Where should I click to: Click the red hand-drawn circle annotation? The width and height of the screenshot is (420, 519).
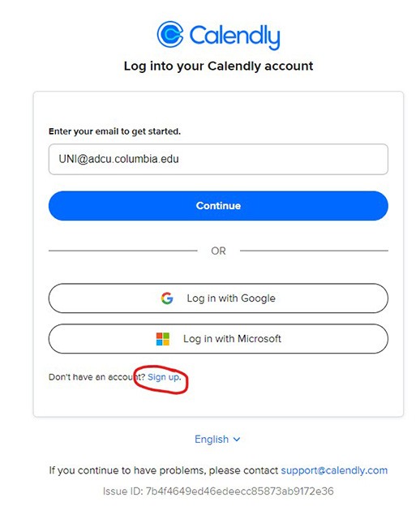[x=161, y=380]
